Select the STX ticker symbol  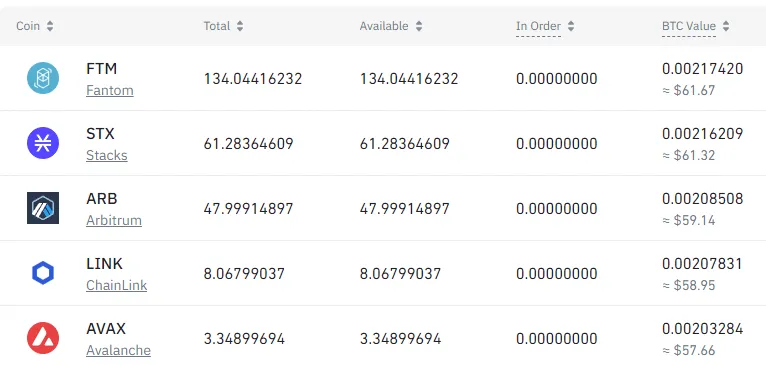100,134
